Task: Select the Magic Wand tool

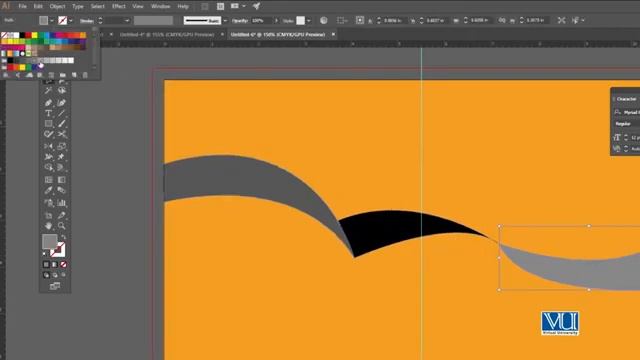Action: point(49,90)
